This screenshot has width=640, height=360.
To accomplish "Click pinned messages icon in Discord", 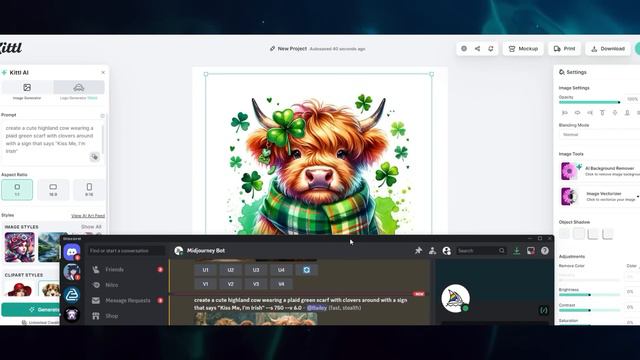I will pyautogui.click(x=418, y=251).
